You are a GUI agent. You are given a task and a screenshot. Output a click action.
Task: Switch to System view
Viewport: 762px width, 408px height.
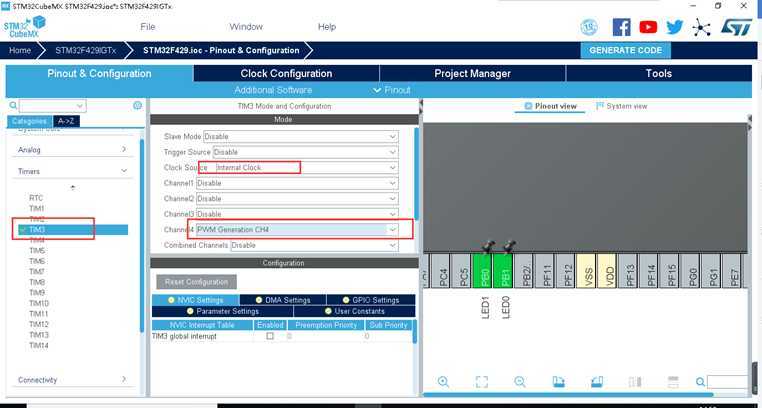click(x=622, y=106)
